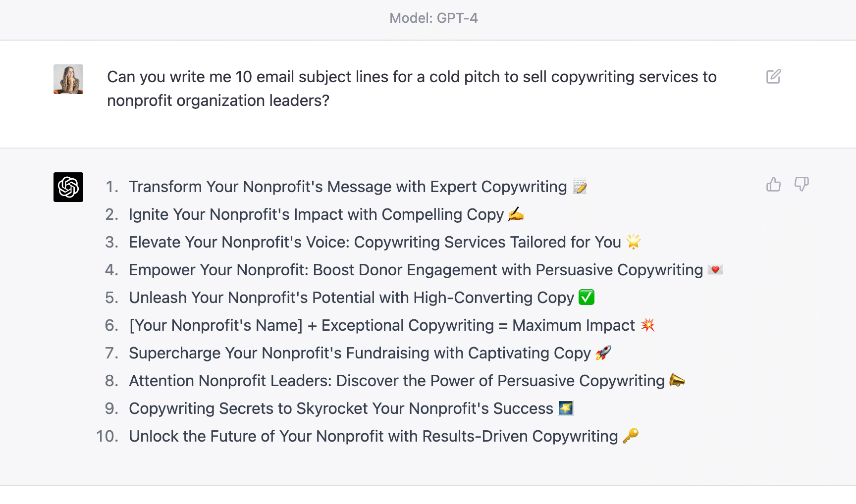This screenshot has height=504, width=856.
Task: Click the green check mark emoji
Action: (x=587, y=297)
